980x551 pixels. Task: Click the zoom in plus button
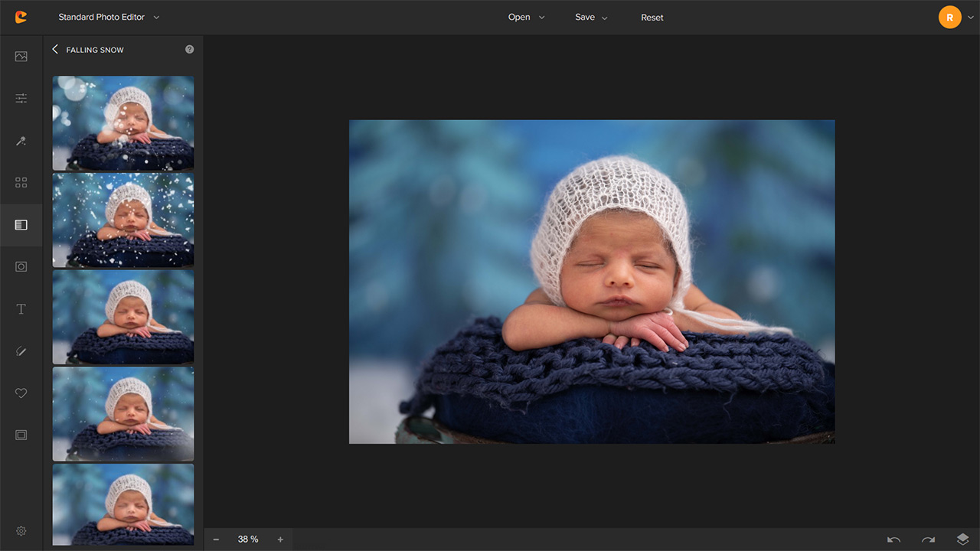[x=280, y=540]
